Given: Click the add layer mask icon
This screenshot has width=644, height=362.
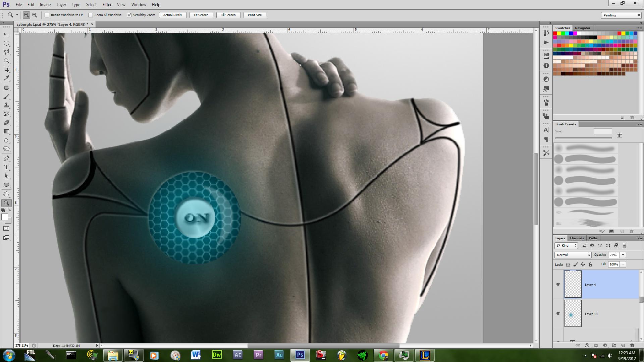Looking at the screenshot, I should 596,345.
